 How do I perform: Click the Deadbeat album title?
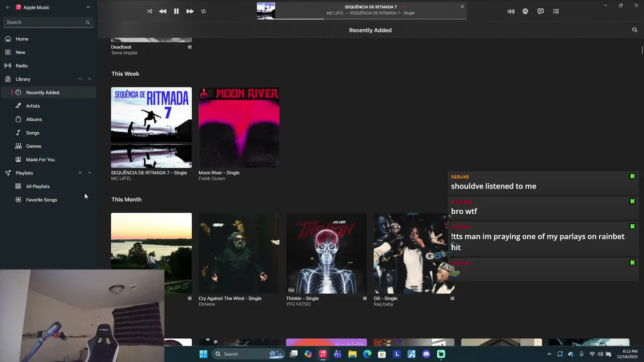pyautogui.click(x=121, y=47)
